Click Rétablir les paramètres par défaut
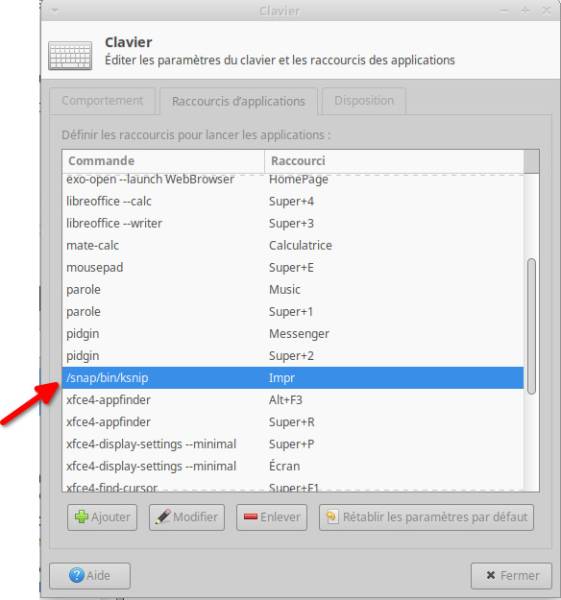561x600 pixels. point(426,517)
